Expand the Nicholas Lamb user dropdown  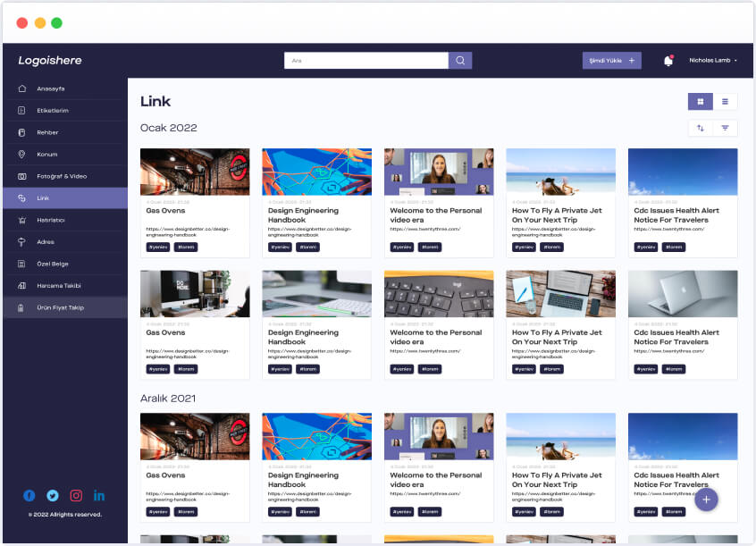713,61
